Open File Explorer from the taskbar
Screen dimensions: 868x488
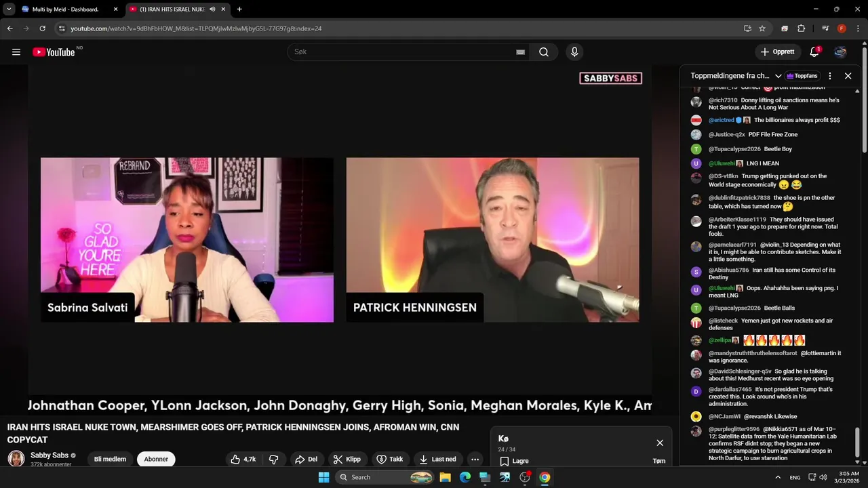[446, 477]
